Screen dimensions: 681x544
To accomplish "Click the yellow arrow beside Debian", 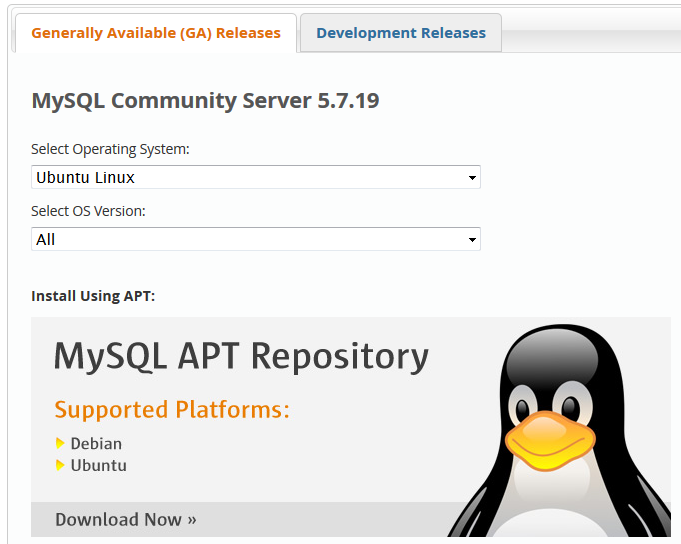I will point(60,444).
